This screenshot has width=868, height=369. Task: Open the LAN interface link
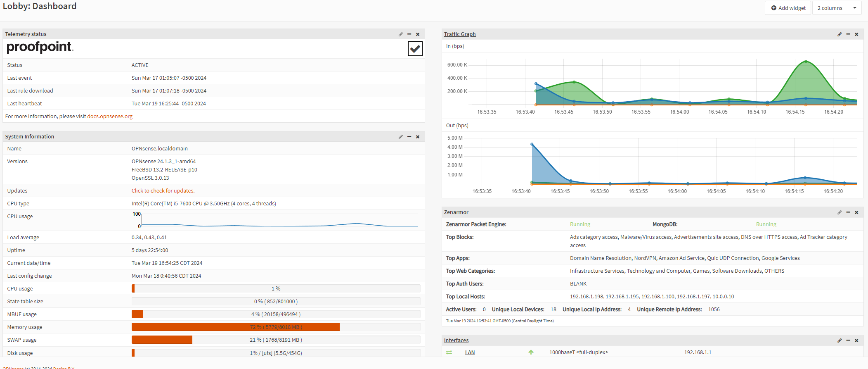470,352
